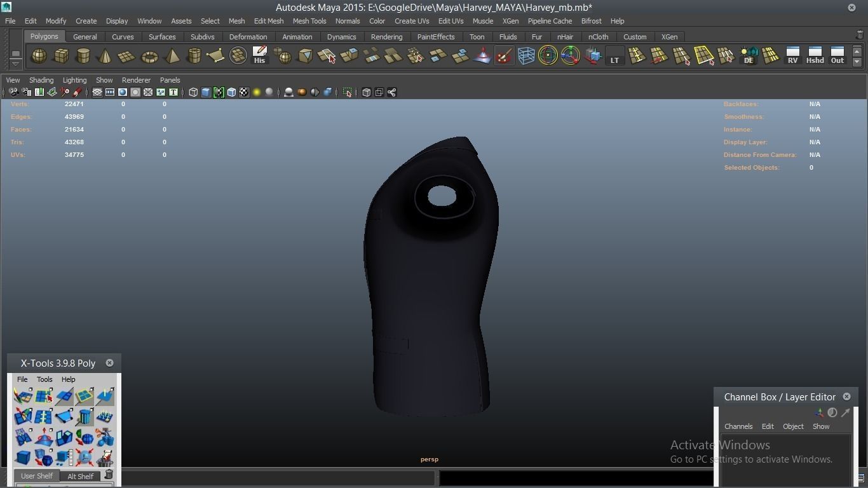Open the panel View menu

point(13,80)
